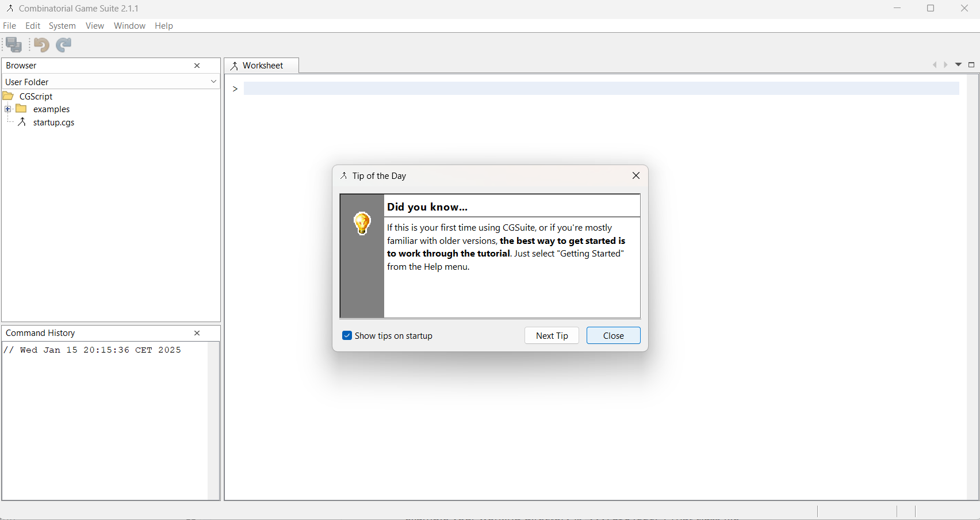Click scroll documents left arrow
The height and width of the screenshot is (520, 980).
(x=935, y=65)
